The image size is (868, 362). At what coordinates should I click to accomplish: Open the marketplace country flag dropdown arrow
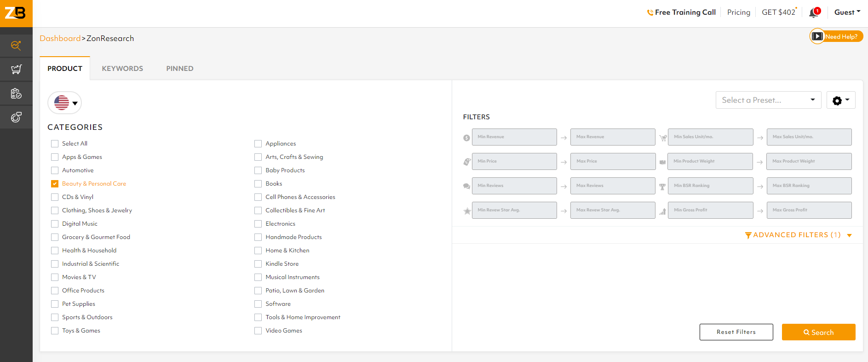tap(75, 103)
